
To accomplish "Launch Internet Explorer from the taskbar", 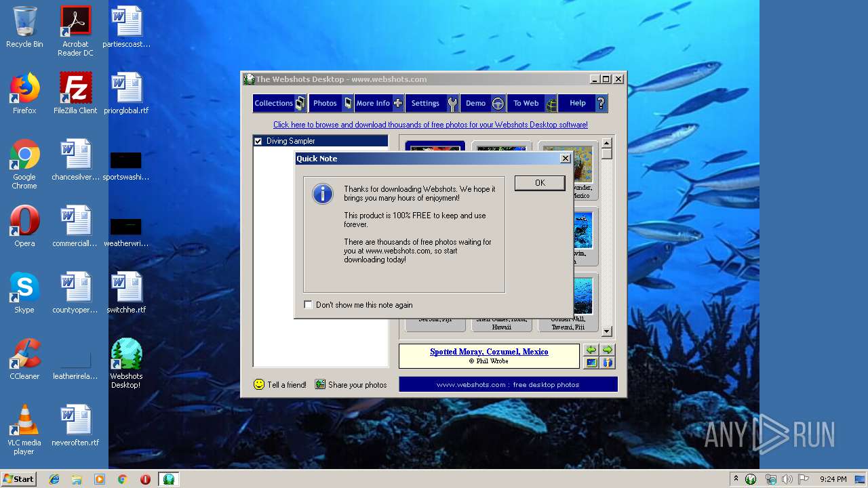I will point(54,479).
